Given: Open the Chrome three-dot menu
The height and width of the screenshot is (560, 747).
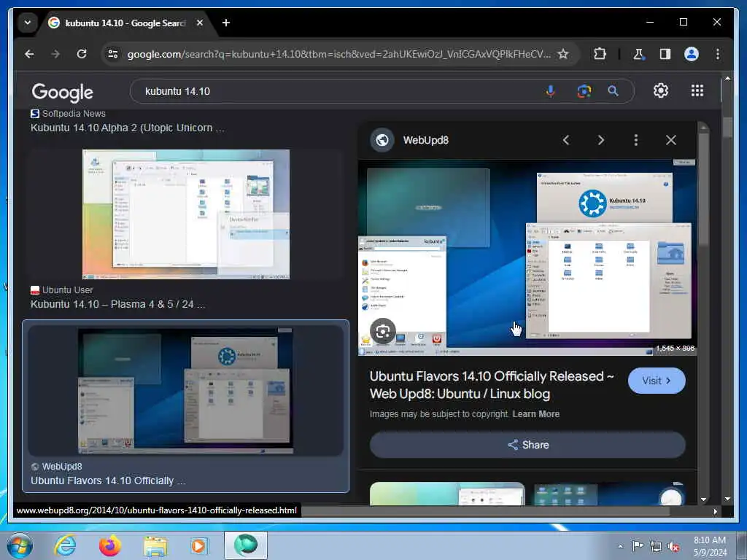Looking at the screenshot, I should (x=718, y=54).
